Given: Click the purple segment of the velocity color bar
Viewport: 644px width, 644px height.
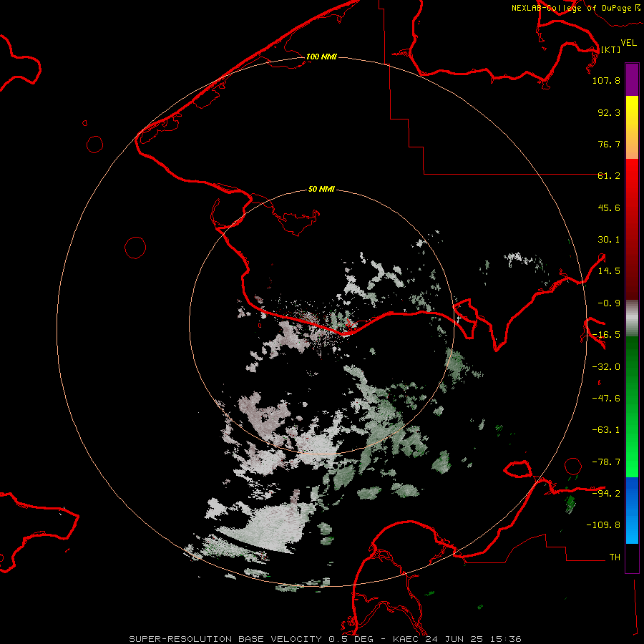Looking at the screenshot, I should pyautogui.click(x=632, y=79).
